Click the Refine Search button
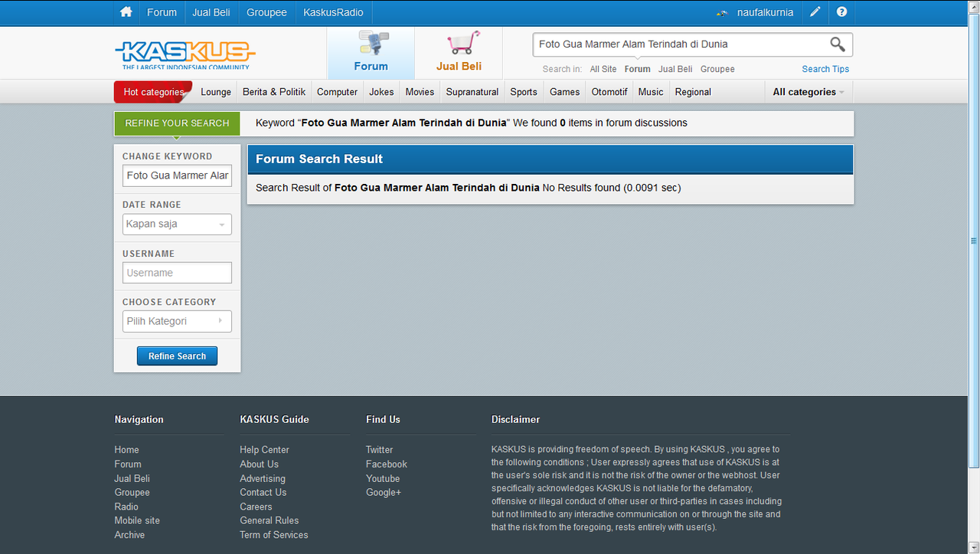Image resolution: width=980 pixels, height=554 pixels. tap(177, 356)
